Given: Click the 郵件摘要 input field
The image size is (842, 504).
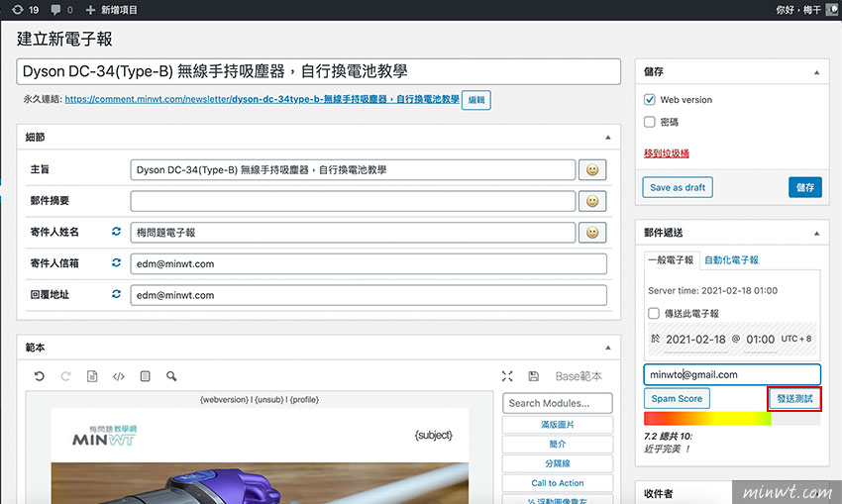Looking at the screenshot, I should (x=353, y=201).
